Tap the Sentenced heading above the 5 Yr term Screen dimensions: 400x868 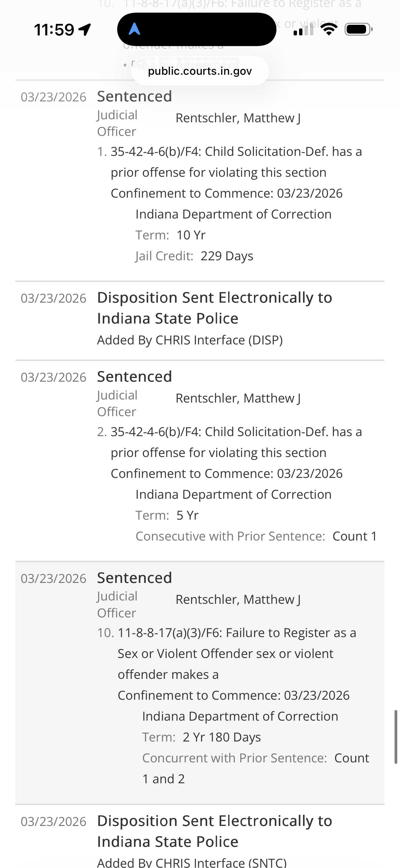pos(134,377)
